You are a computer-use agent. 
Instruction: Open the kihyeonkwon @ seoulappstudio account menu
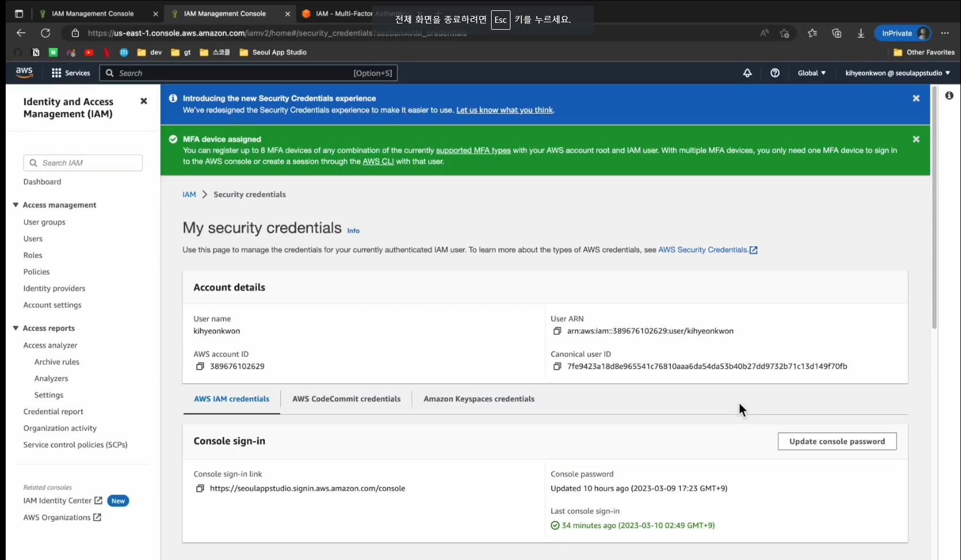[x=898, y=73]
